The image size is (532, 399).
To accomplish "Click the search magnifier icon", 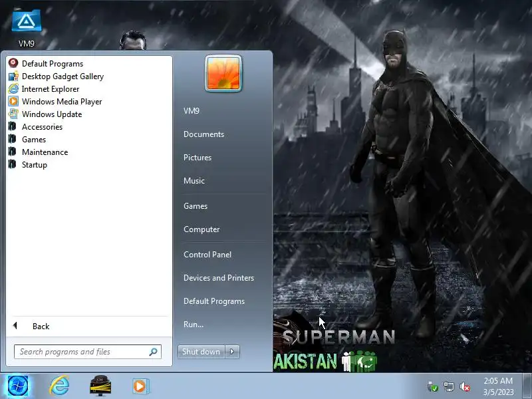I will tap(154, 352).
